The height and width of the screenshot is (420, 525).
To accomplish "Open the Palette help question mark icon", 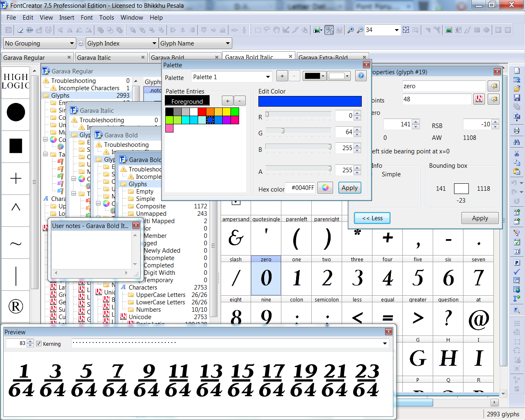I will (x=361, y=76).
